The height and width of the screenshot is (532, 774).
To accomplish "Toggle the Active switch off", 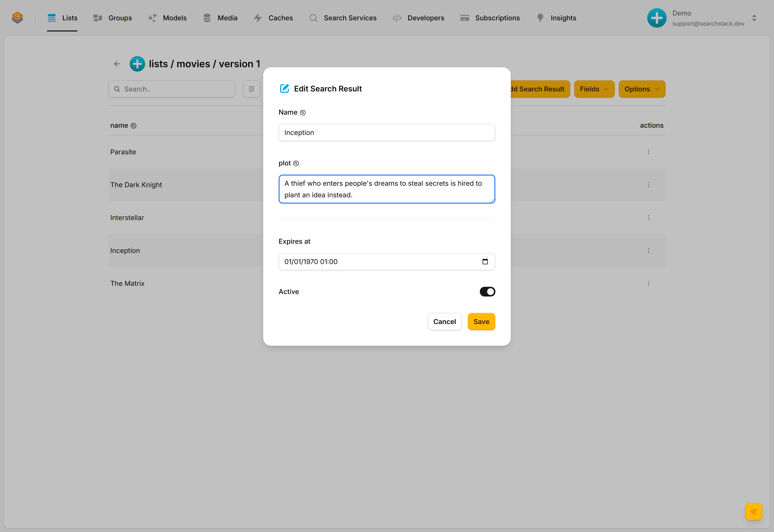I will pyautogui.click(x=487, y=292).
